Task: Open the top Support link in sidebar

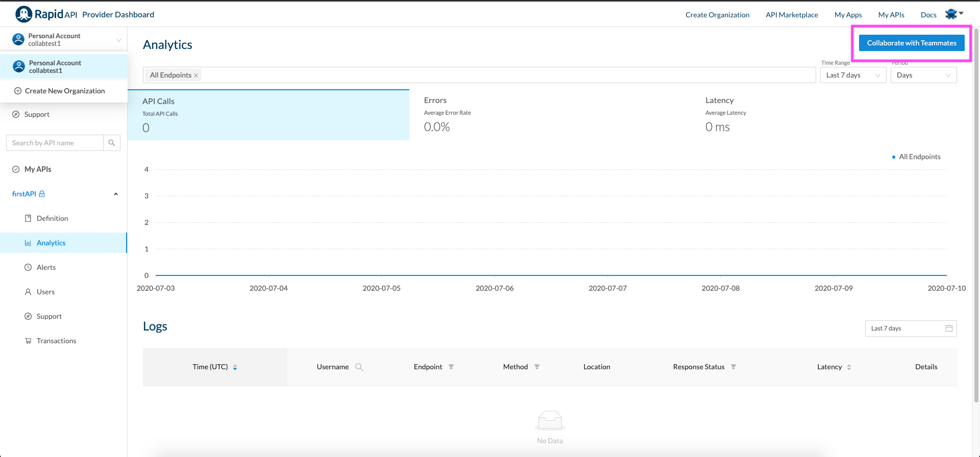Action: point(37,114)
